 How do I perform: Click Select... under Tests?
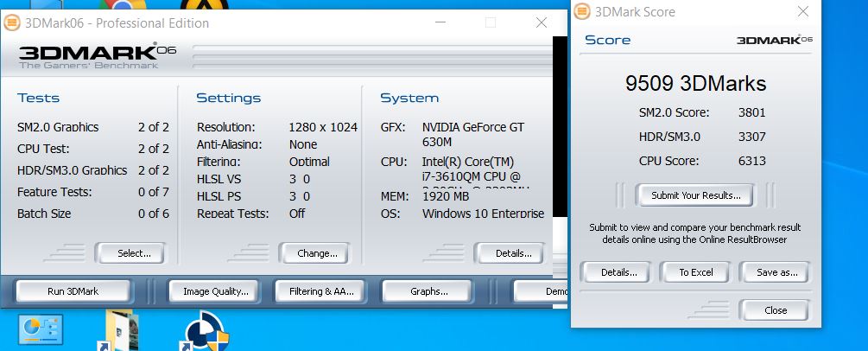[x=130, y=253]
